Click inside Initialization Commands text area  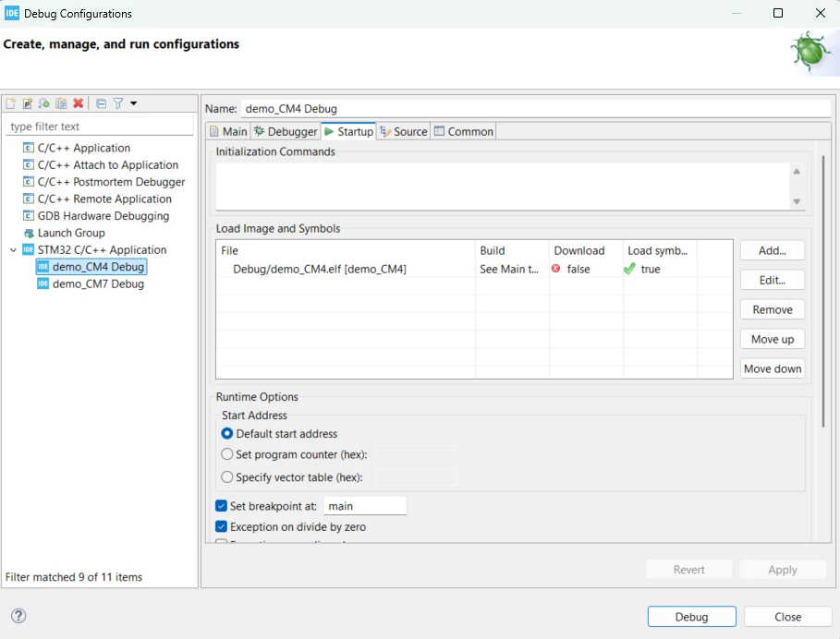click(x=503, y=187)
